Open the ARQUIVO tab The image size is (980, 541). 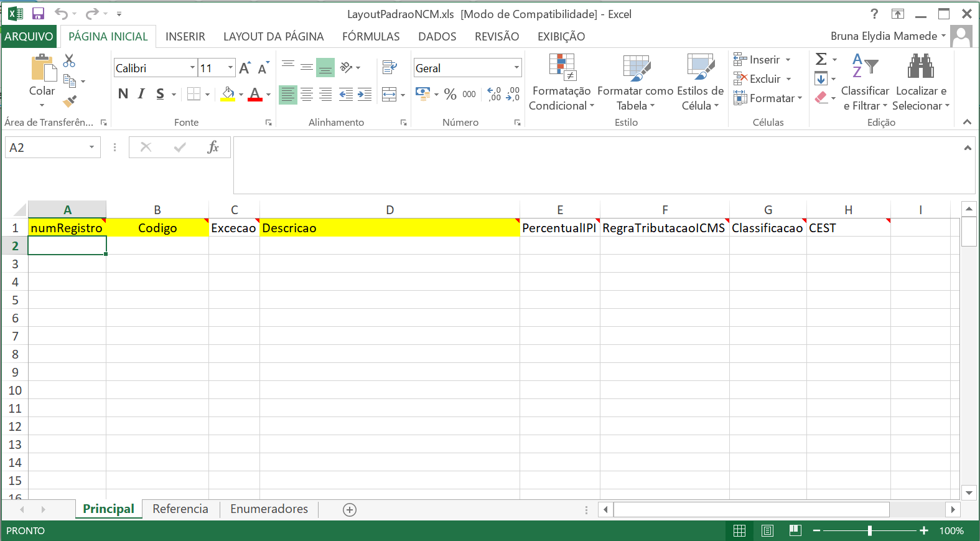29,36
